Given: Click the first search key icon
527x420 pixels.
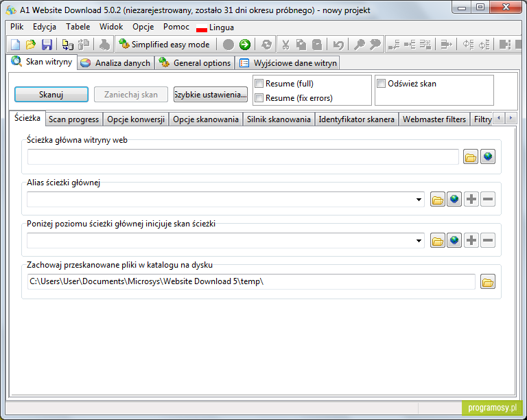Looking at the screenshot, I should pos(359,45).
